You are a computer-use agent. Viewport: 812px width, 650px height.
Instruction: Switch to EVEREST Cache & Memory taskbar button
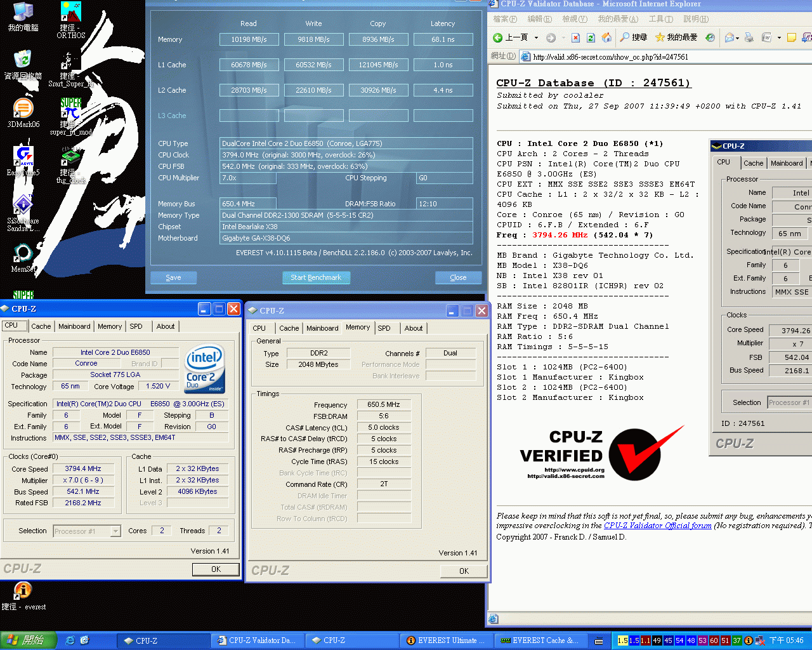[542, 640]
